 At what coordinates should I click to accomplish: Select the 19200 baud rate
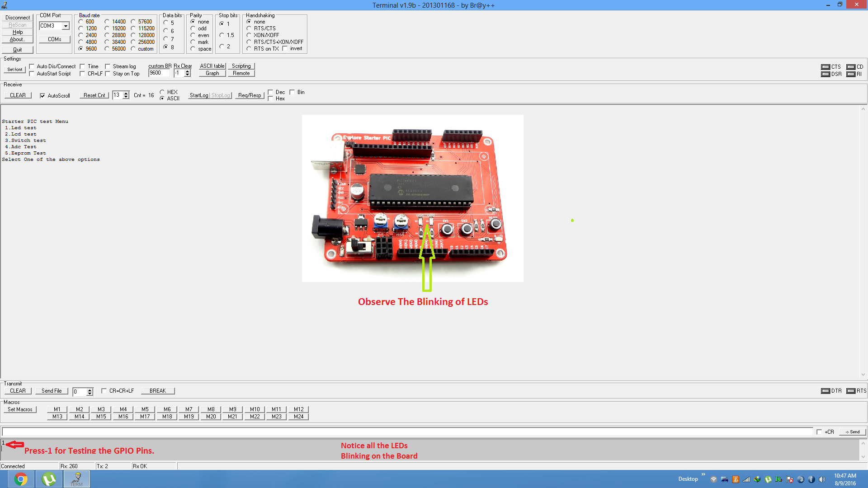(107, 28)
